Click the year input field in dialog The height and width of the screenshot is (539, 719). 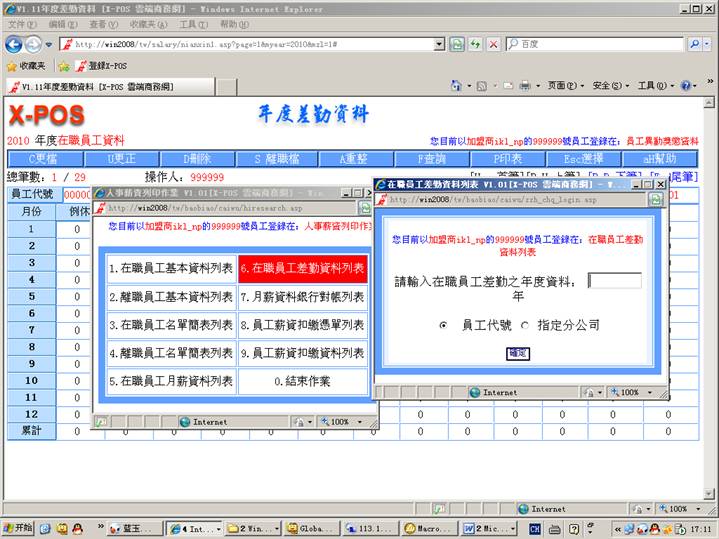[x=615, y=281]
